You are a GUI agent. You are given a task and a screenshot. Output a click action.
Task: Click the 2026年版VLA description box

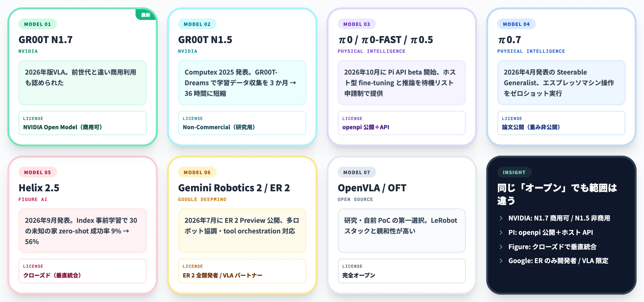(83, 83)
